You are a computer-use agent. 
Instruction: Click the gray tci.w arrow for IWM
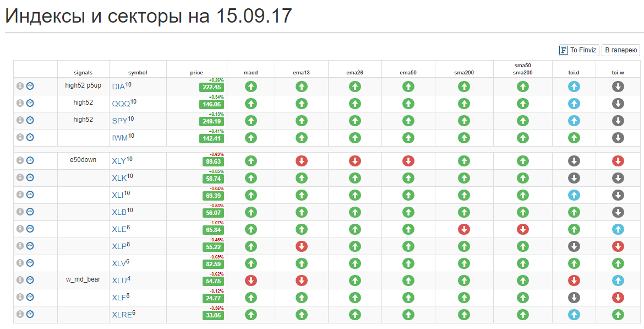point(618,138)
